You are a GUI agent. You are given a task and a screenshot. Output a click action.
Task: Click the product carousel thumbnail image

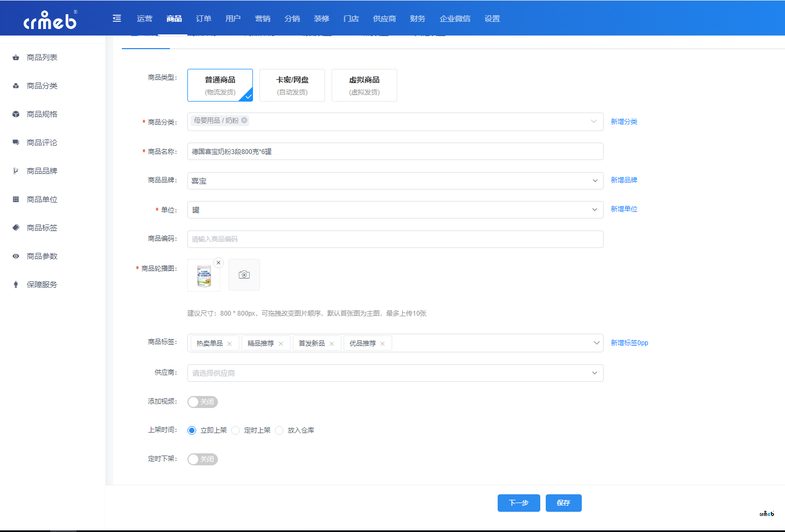tap(204, 275)
